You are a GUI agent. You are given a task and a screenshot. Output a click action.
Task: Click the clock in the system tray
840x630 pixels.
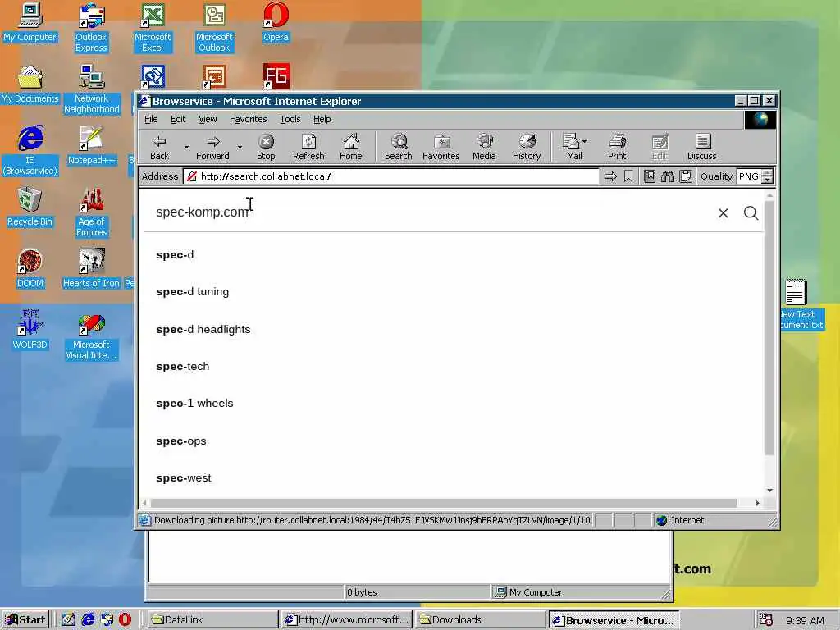click(806, 620)
